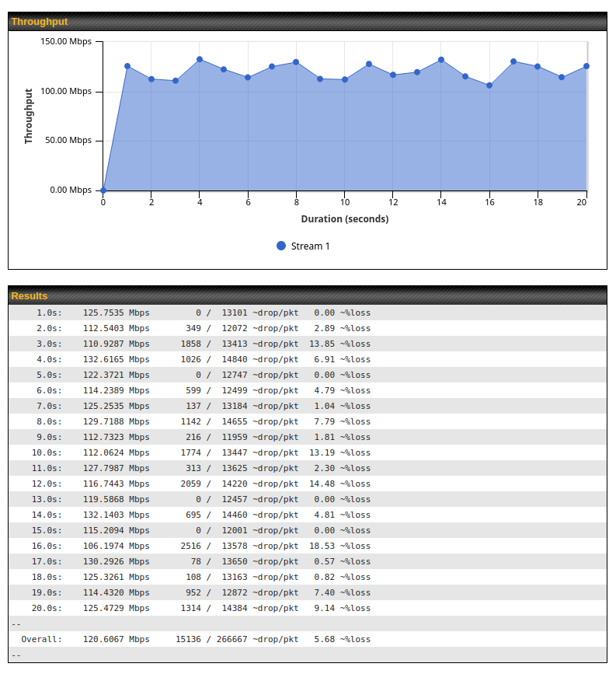
Task: Click the 20.0s result row
Action: (308, 608)
